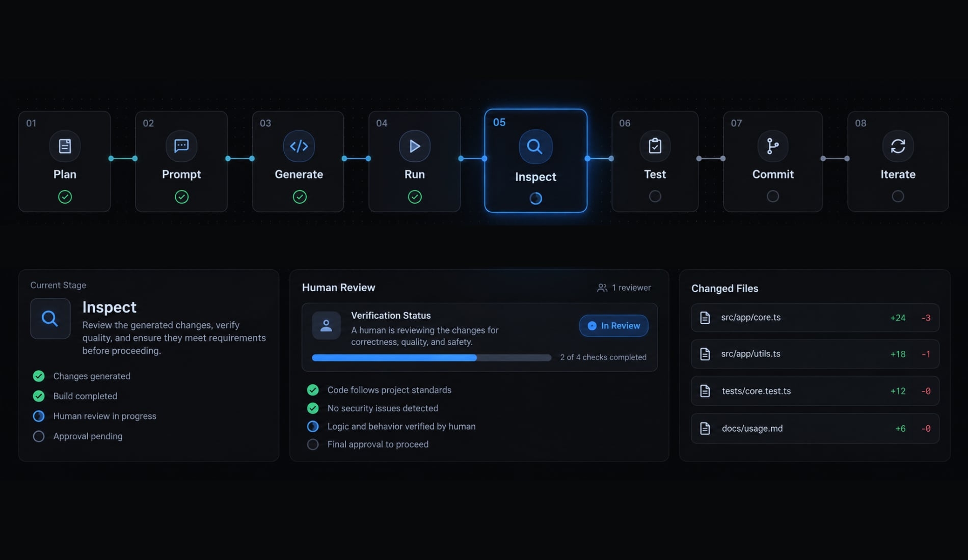Click the empty status circle under Commit
The width and height of the screenshot is (968, 560).
tap(773, 196)
